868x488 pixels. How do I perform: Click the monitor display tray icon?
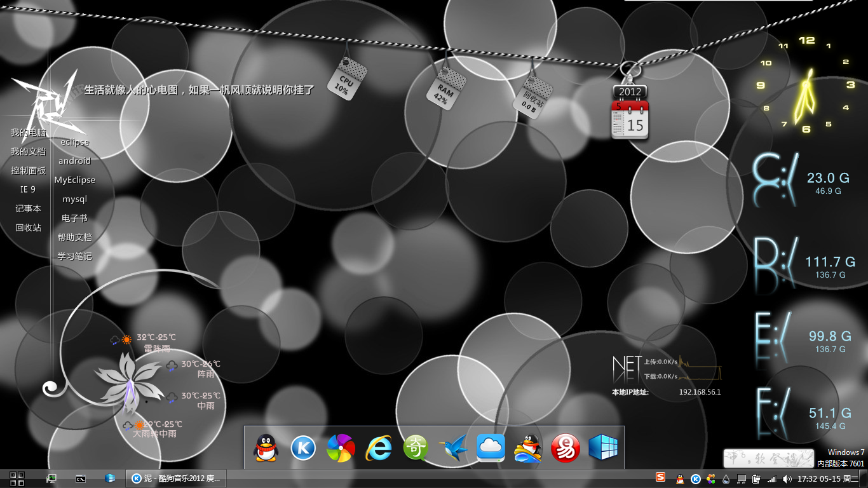pyautogui.click(x=741, y=479)
